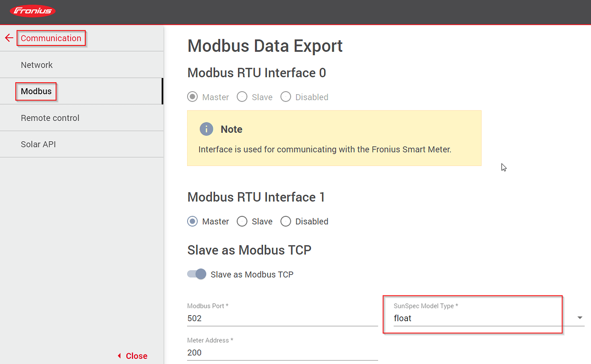This screenshot has width=591, height=364.
Task: Select Master for RTU Interface 1
Action: [193, 221]
